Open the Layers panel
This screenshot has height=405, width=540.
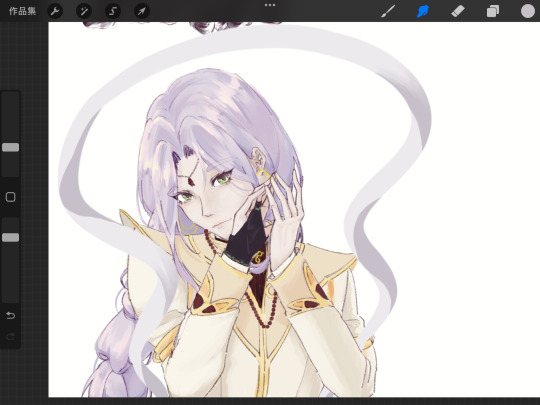(x=493, y=11)
